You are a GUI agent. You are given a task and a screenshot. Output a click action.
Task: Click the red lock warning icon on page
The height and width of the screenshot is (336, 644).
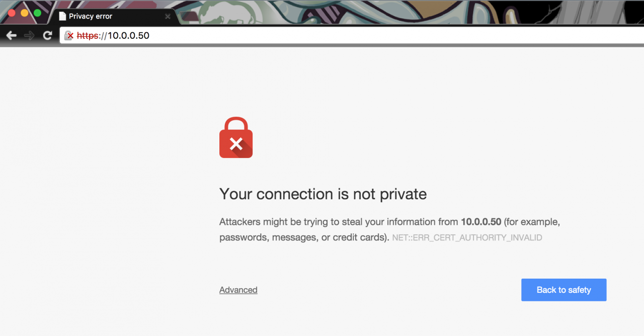236,138
